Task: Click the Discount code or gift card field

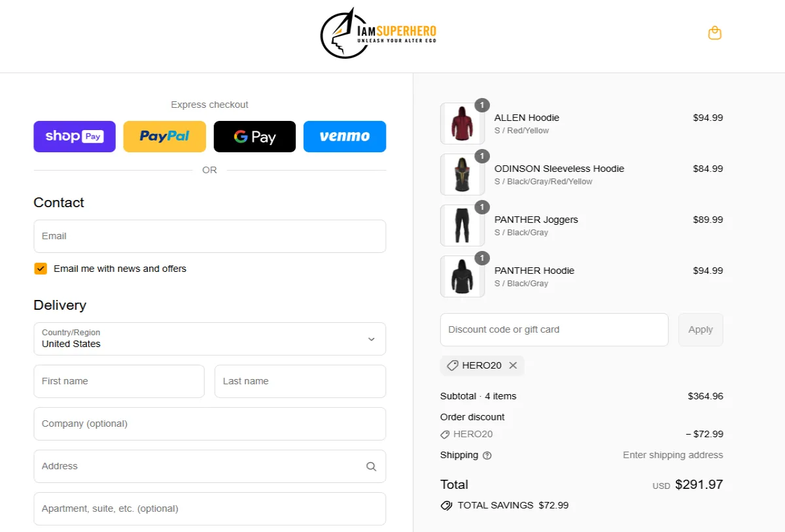Action: (554, 329)
